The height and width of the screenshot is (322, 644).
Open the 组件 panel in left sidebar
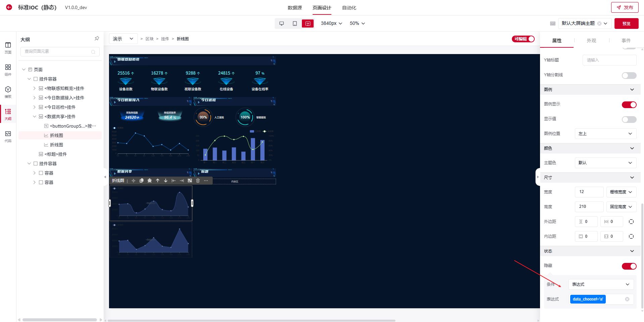[x=8, y=70]
